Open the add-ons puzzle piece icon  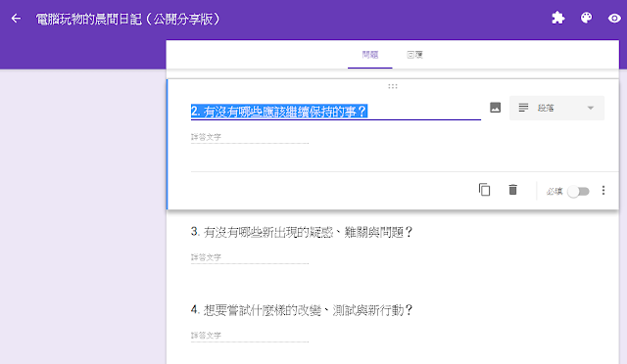[557, 18]
